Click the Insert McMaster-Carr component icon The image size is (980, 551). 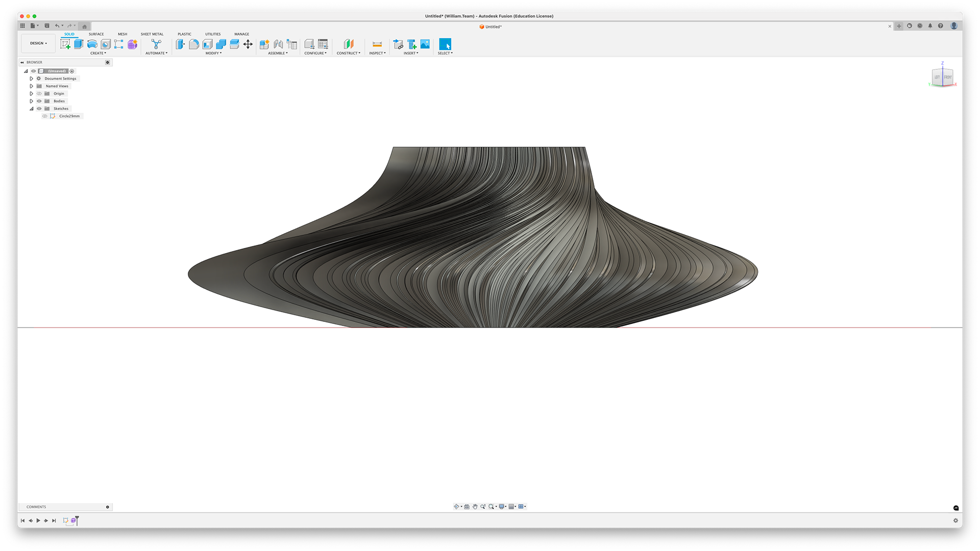[x=412, y=44]
